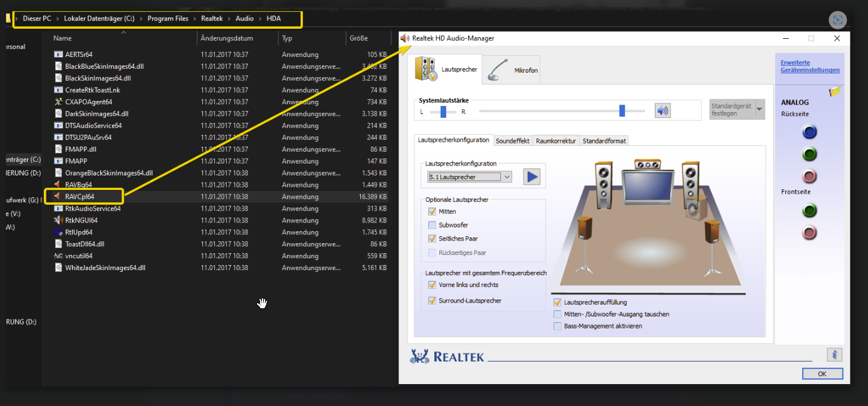Click the RtkNGUI64 file icon
The image size is (868, 406).
point(58,220)
